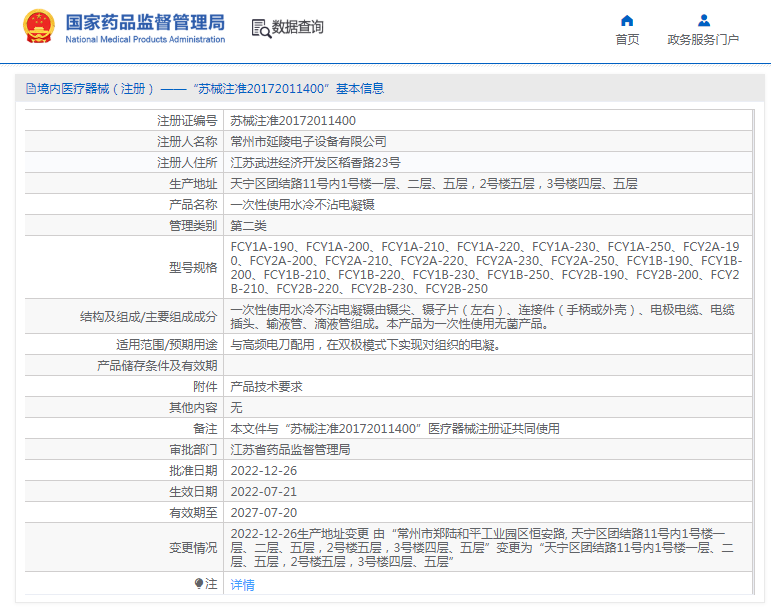This screenshot has height=609, width=771.
Task: Click the 注册证编号 row label
Action: 187,121
